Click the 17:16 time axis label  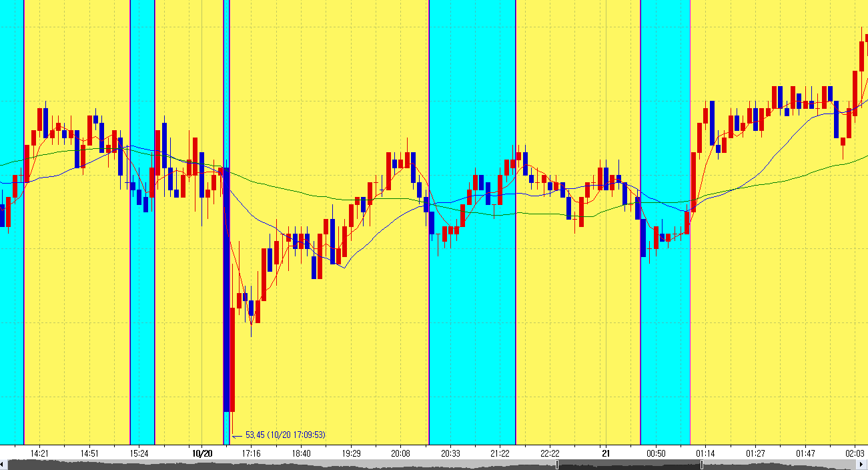point(251,453)
